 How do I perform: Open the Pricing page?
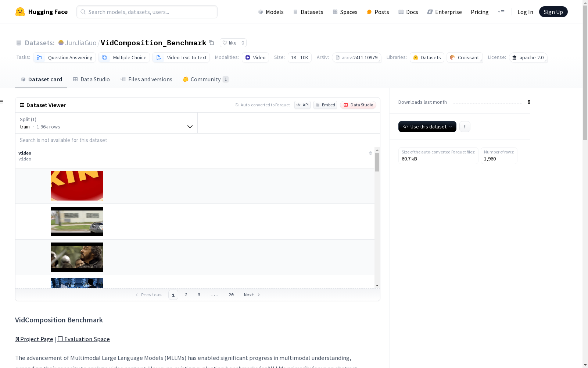480,12
